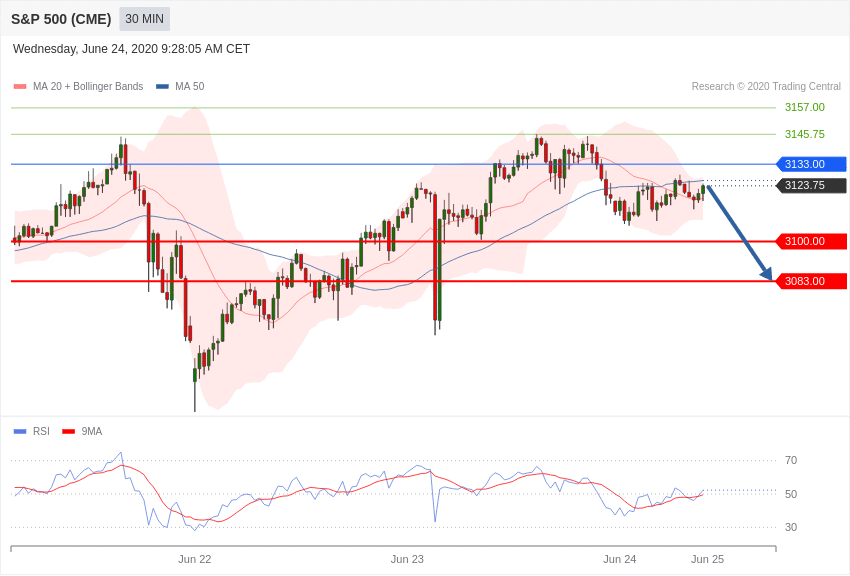
Task: Click the 'MA 20 + Bollinger Bands' legend label
Action: (88, 87)
